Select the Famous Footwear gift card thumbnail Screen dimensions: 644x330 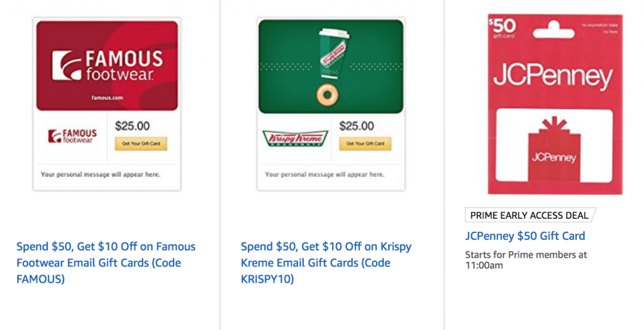(106, 104)
